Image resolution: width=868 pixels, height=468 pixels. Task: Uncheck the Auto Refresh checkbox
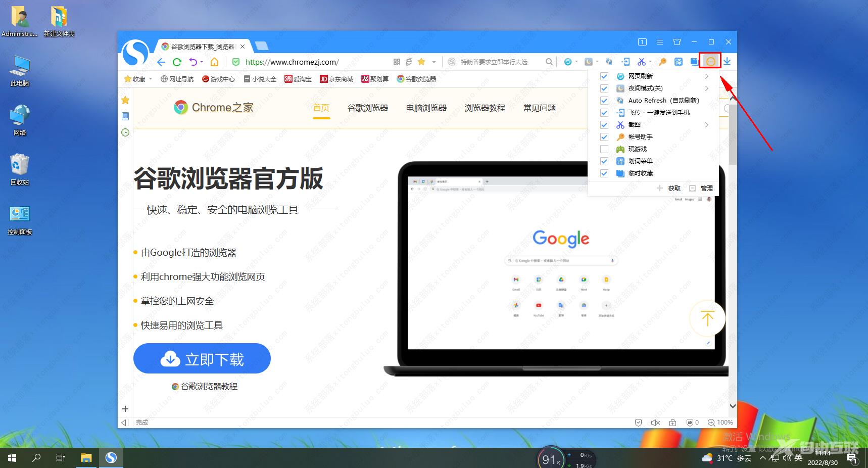point(604,101)
